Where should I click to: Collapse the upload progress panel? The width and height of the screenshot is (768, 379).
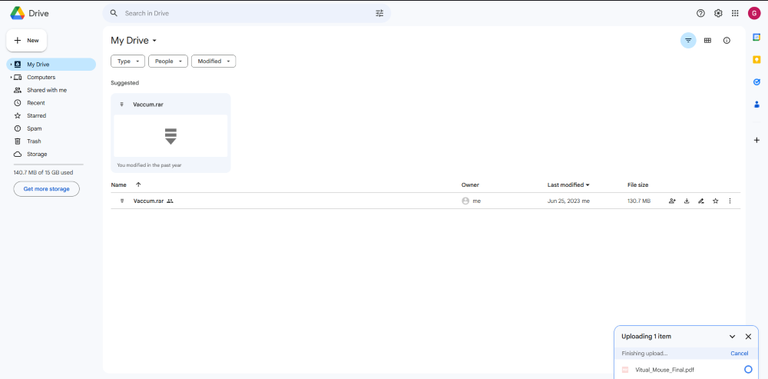coord(732,336)
